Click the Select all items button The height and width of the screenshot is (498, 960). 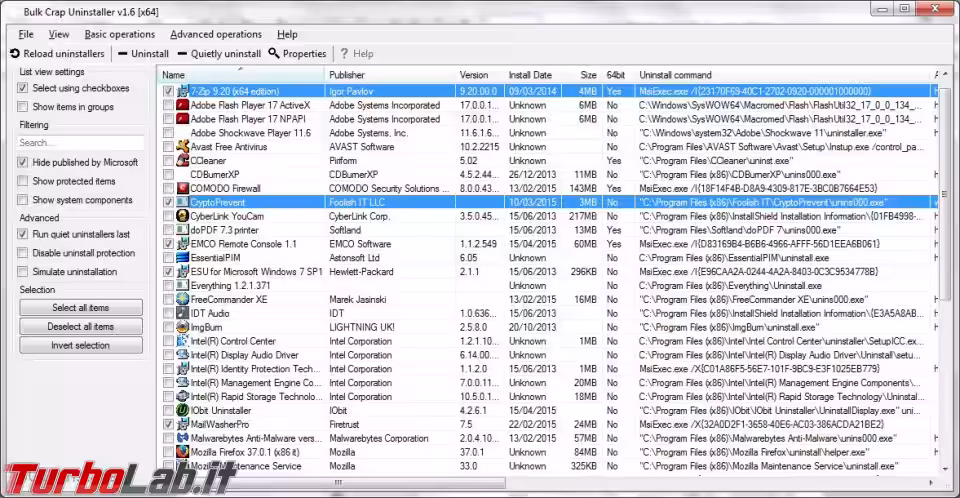[x=81, y=307]
